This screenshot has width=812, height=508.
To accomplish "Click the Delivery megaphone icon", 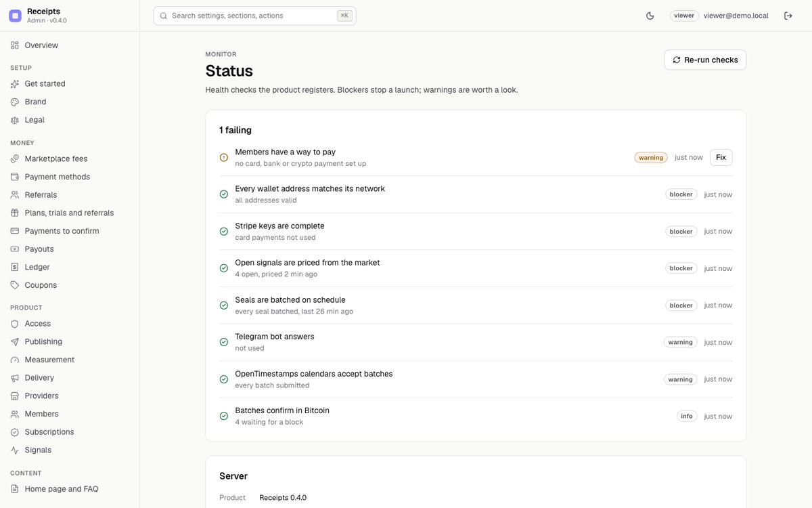I will tap(15, 378).
